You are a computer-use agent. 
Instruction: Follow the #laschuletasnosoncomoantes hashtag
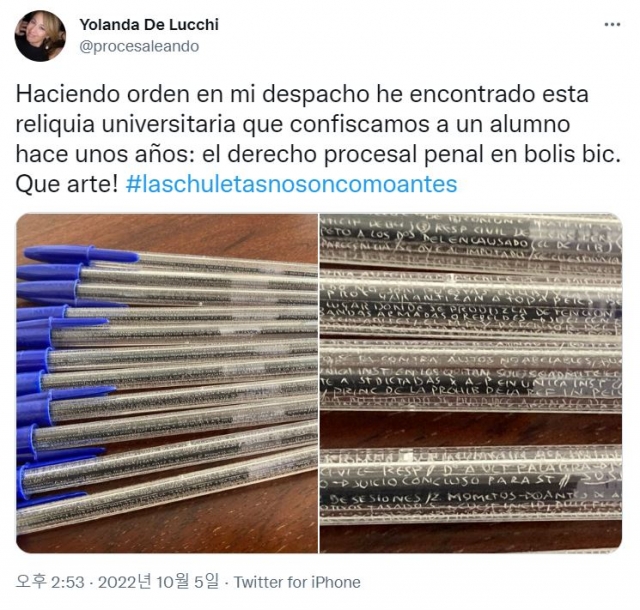[x=291, y=184]
